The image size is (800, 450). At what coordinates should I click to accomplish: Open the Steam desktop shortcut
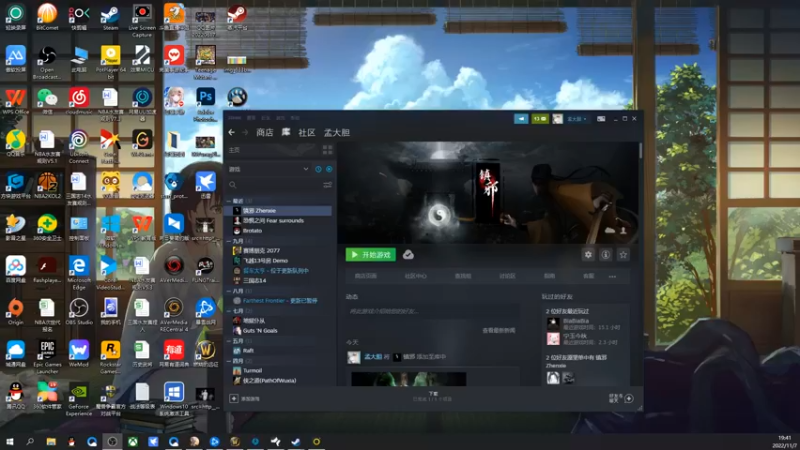(110, 16)
